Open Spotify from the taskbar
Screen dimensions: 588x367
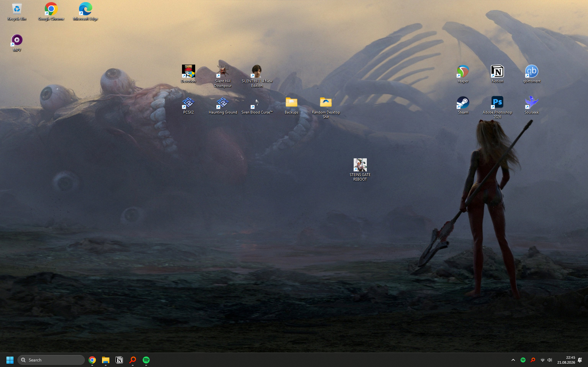[x=146, y=360]
